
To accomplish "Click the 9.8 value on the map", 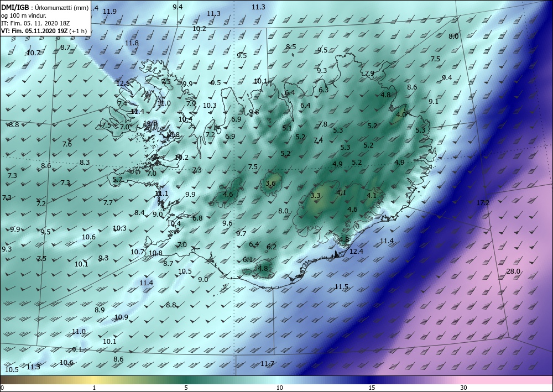I will click(254, 112).
